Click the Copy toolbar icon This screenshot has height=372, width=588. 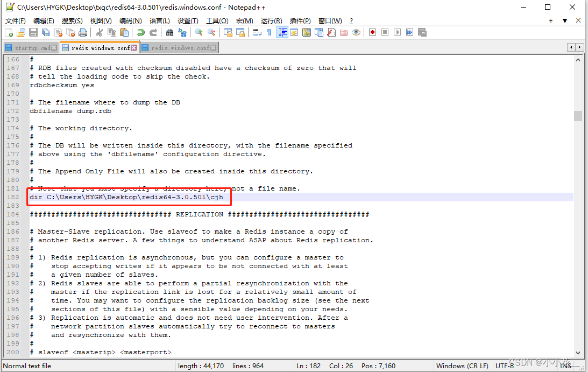click(x=112, y=32)
